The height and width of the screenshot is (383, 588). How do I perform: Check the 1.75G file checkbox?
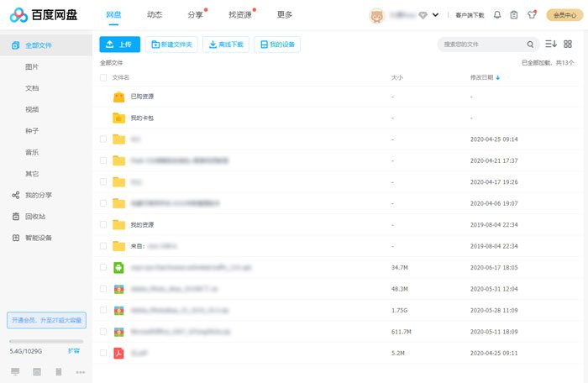pyautogui.click(x=103, y=310)
